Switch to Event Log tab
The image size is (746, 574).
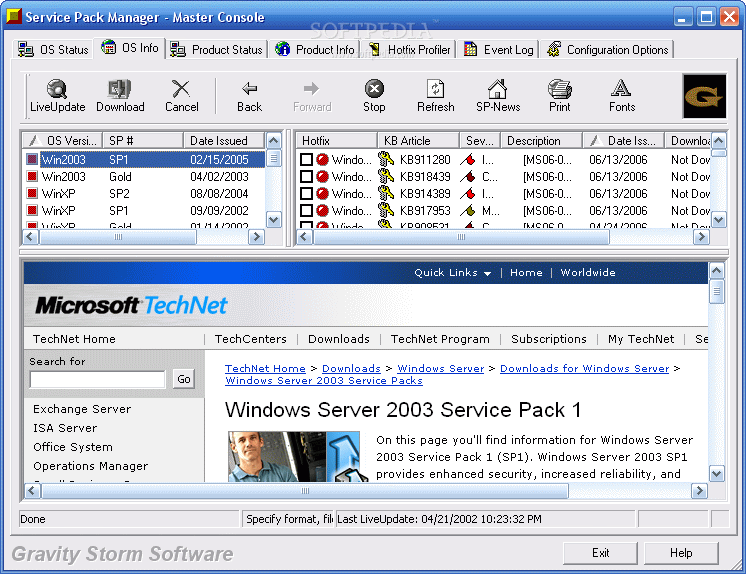tap(499, 49)
